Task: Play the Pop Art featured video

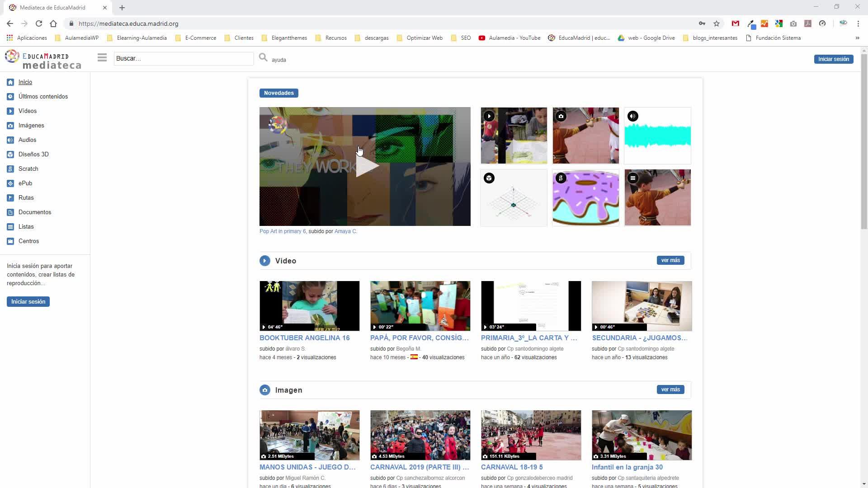Action: [x=365, y=166]
